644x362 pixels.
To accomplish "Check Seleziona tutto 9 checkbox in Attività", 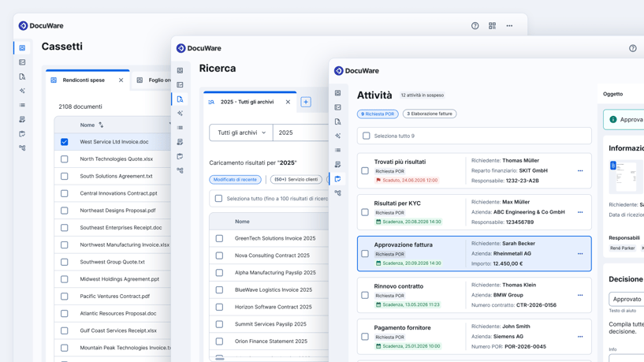I will click(x=367, y=136).
